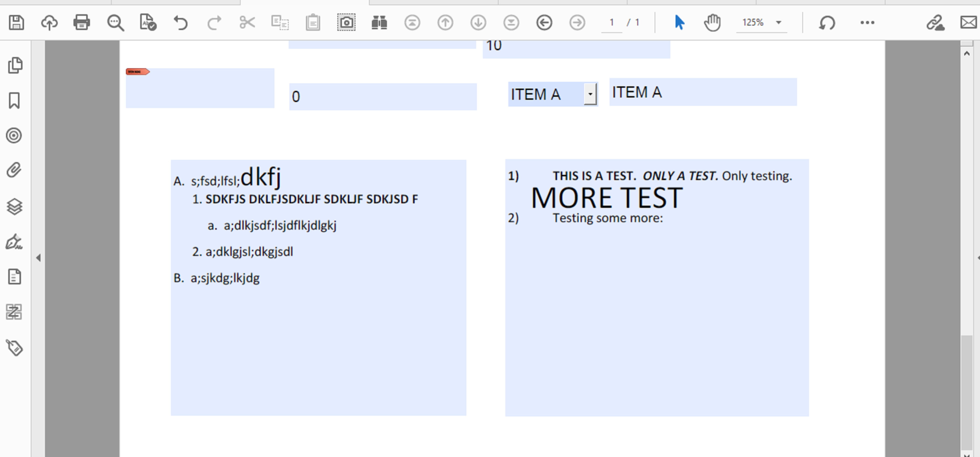Print the document
Viewport: 980px width, 457px height.
click(81, 23)
